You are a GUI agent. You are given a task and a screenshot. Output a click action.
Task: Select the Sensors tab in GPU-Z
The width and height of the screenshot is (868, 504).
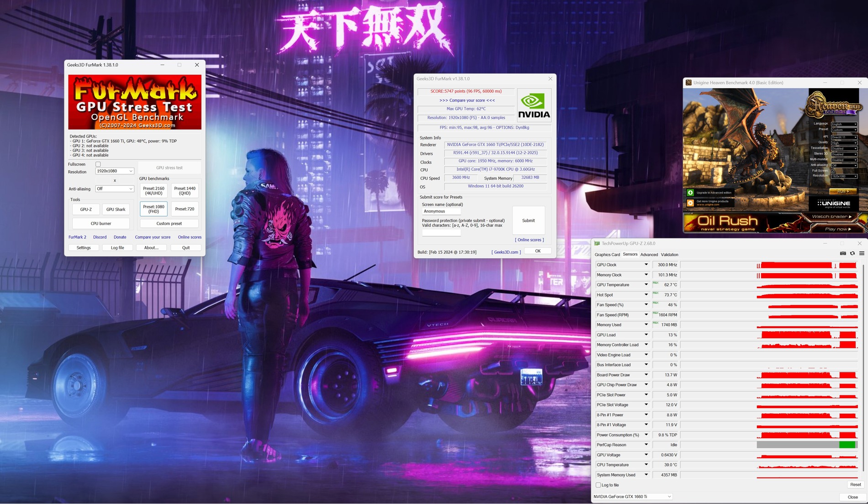click(x=630, y=254)
